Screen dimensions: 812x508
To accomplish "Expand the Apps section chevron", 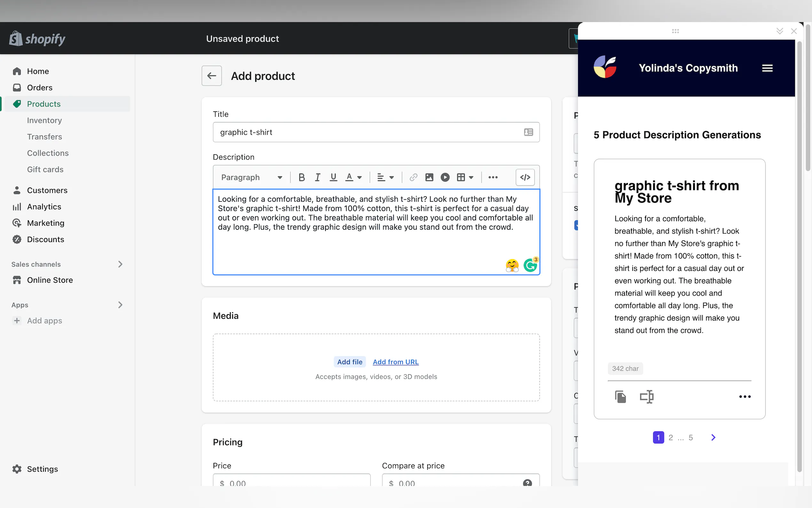I will [x=120, y=305].
